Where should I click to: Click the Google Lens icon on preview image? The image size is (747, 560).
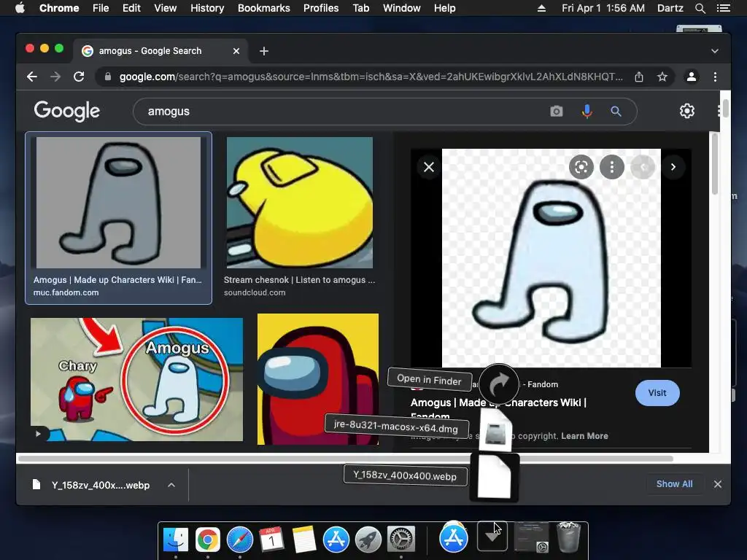(581, 167)
